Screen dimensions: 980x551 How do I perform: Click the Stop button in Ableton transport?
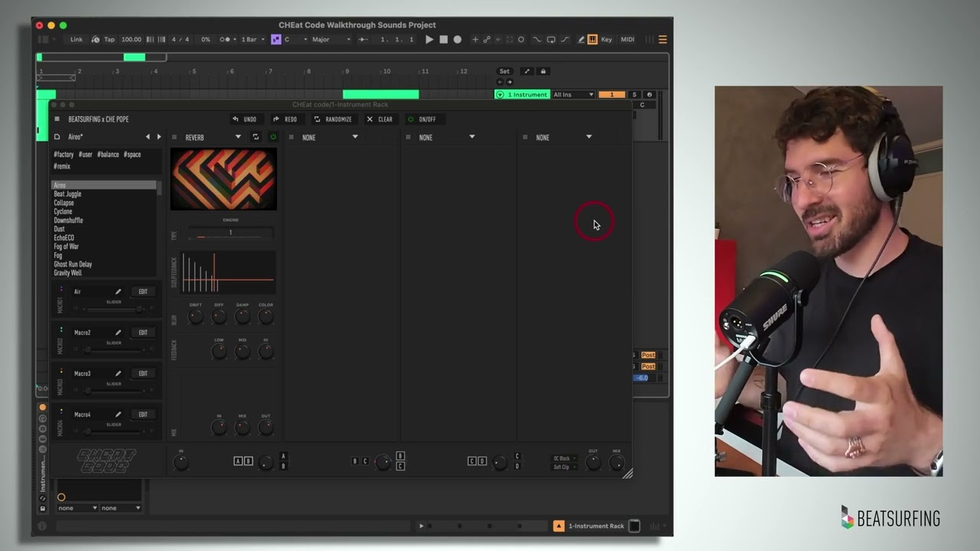pyautogui.click(x=443, y=40)
